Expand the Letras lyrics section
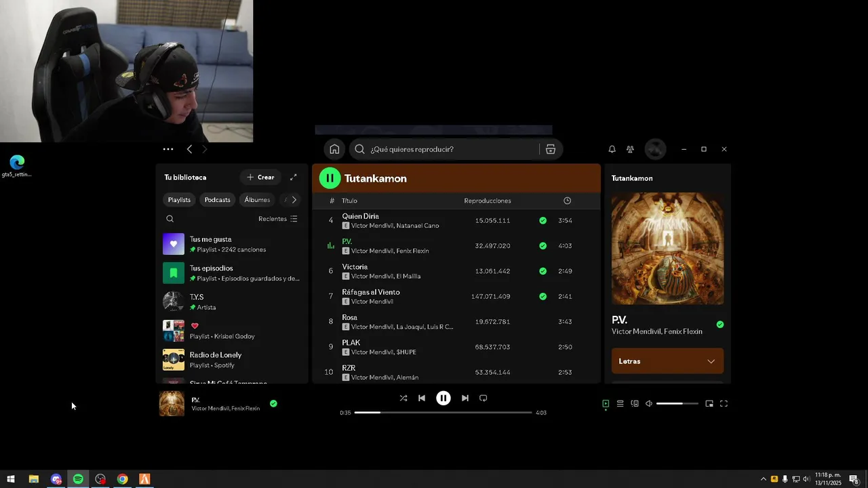 click(667, 361)
